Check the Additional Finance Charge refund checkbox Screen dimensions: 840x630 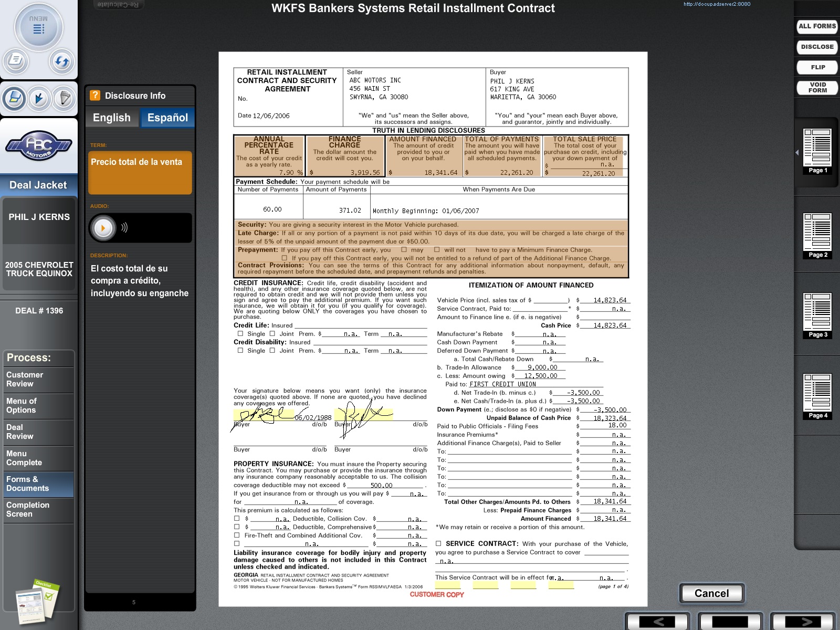point(284,258)
